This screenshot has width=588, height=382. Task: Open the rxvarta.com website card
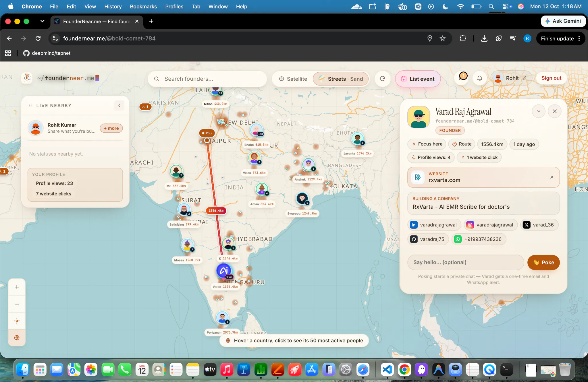(483, 177)
